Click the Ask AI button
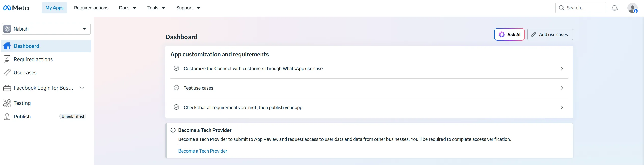644x165 pixels. click(x=509, y=35)
